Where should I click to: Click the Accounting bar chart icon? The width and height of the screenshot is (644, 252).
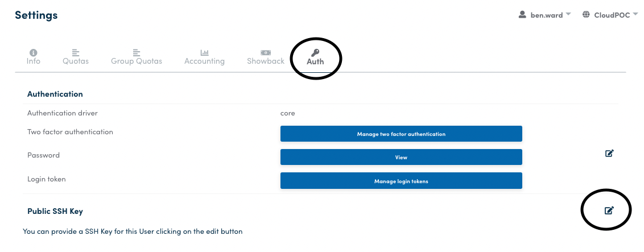[x=204, y=52]
